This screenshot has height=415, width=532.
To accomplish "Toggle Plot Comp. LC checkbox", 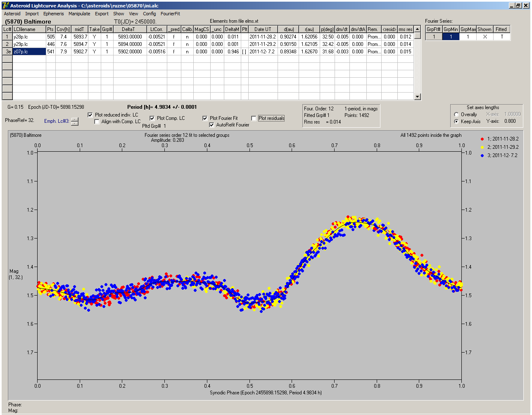I will point(152,118).
